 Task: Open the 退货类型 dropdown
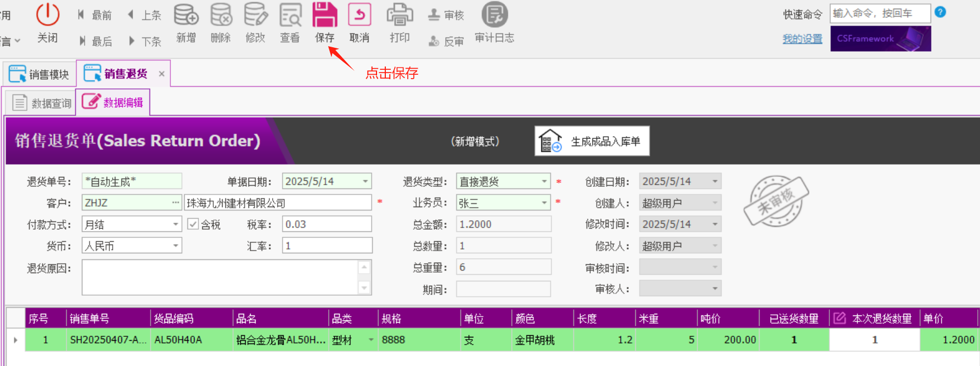pos(544,181)
